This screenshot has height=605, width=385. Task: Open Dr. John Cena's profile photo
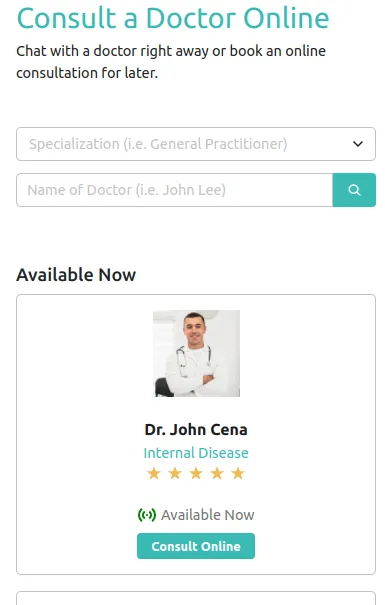[x=196, y=353]
